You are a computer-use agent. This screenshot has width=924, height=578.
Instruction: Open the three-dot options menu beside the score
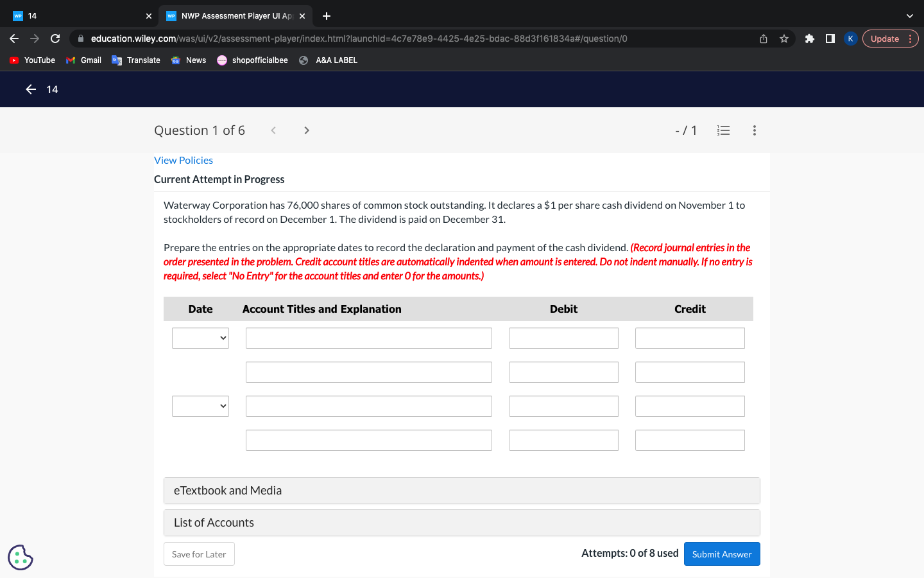[755, 130]
